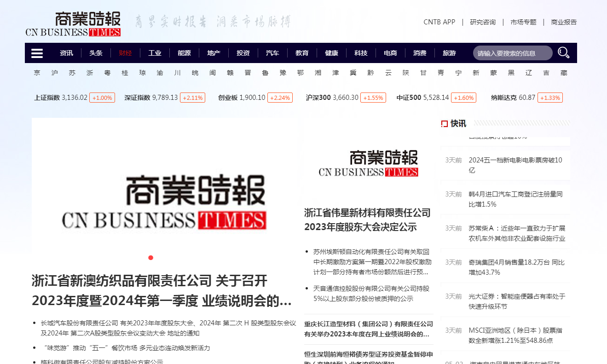
Task: Pick the 藏 region link
Action: [564, 73]
